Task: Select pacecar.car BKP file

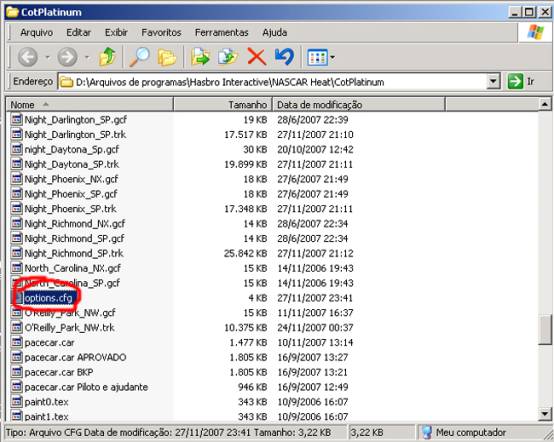Action: point(59,372)
